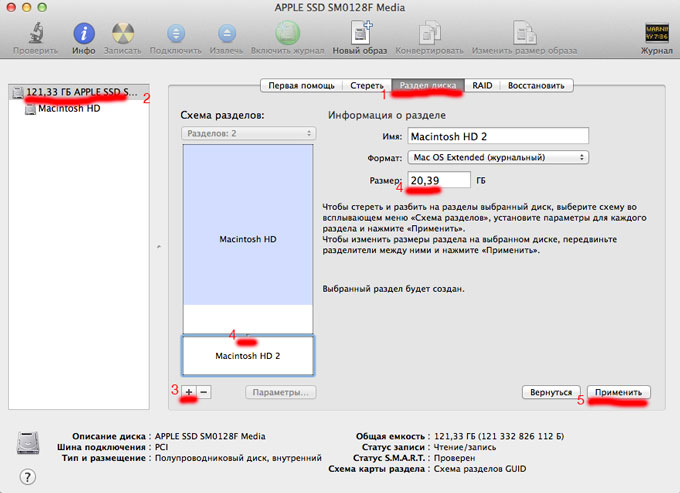Click Включить журнал toolbar icon
The width and height of the screenshot is (680, 493).
tap(288, 33)
